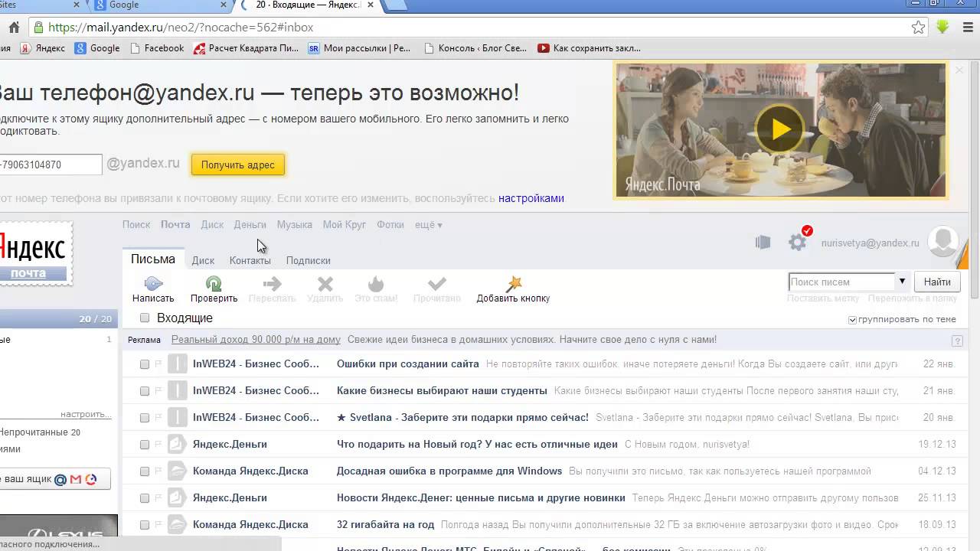Close the video promo banner
The height and width of the screenshot is (551, 980).
click(959, 70)
